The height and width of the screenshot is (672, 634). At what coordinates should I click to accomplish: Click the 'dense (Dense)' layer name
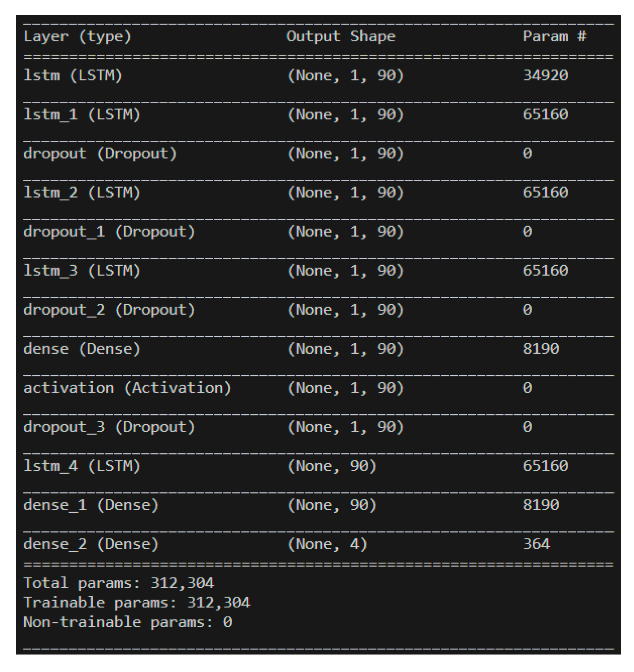tap(82, 348)
